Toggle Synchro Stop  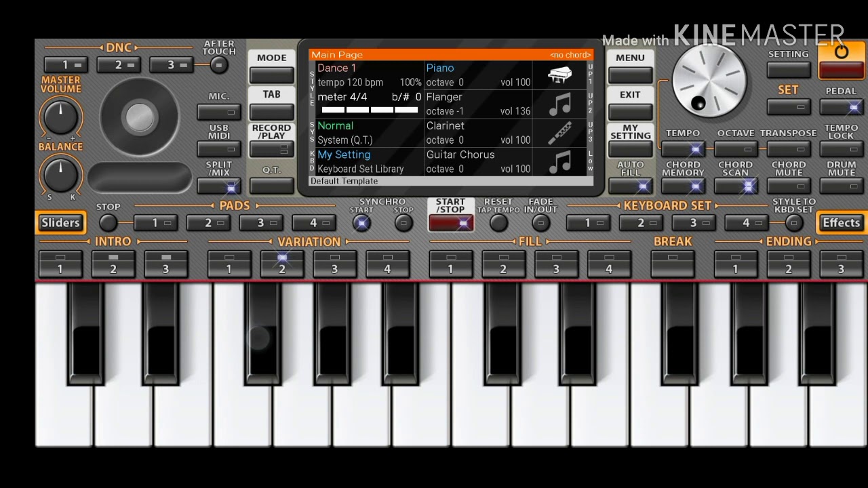click(x=403, y=223)
